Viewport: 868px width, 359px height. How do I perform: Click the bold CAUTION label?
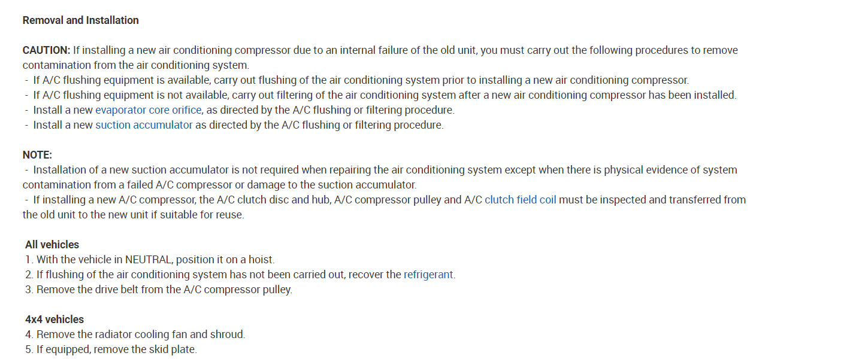[47, 50]
